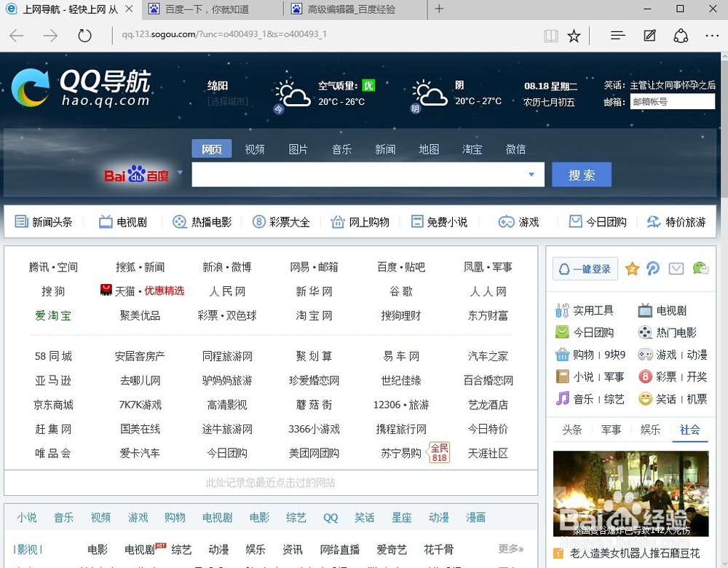Select the 视频 search tab
This screenshot has width=728, height=568.
click(254, 149)
